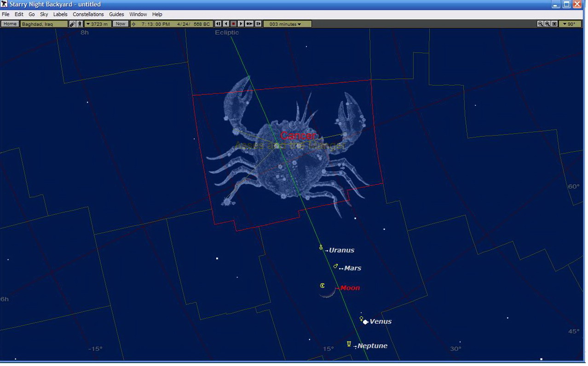The width and height of the screenshot is (588, 366).
Task: Click the rocket liftoff icon in toolbar
Action: [80, 24]
